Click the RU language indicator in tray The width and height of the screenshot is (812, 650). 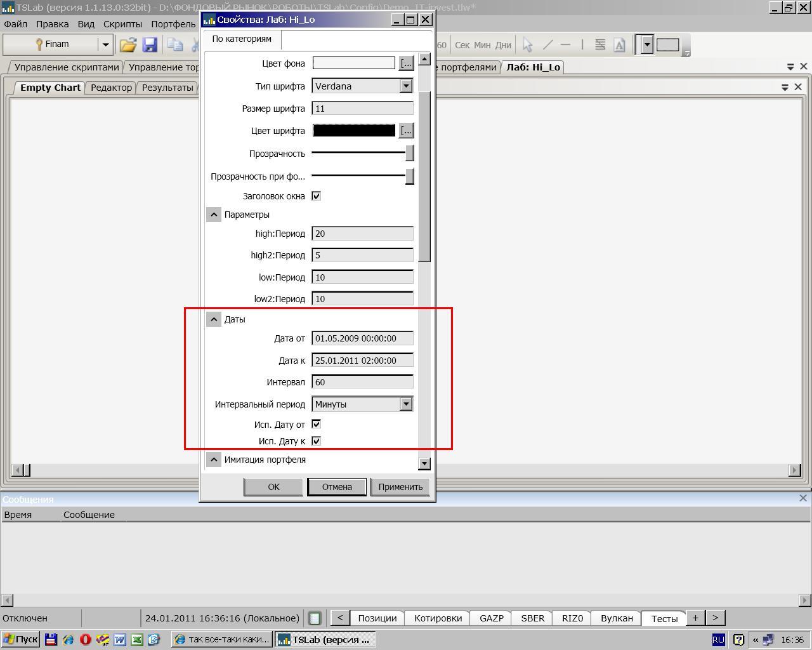pos(718,639)
